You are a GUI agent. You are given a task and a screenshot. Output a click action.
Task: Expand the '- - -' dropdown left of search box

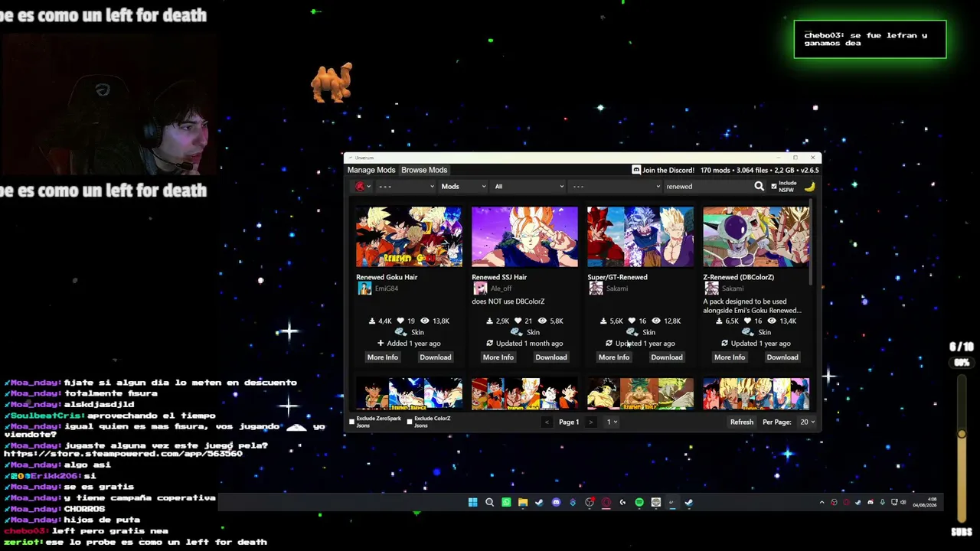tap(615, 186)
